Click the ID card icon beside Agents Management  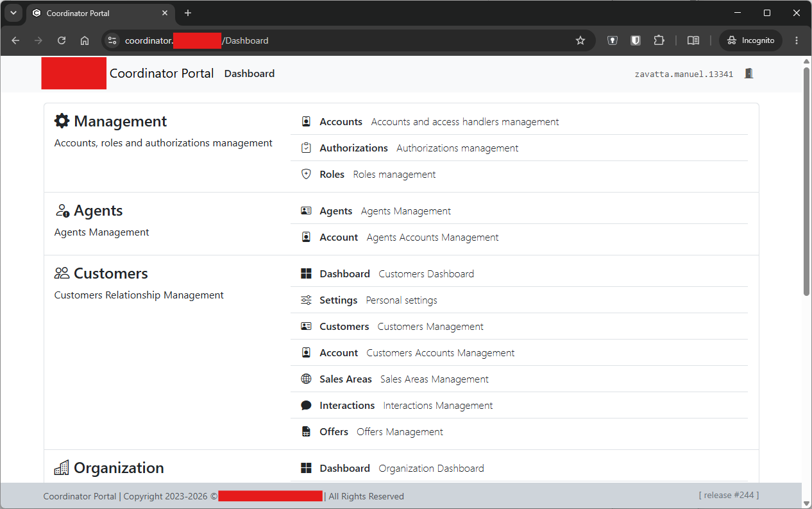306,211
